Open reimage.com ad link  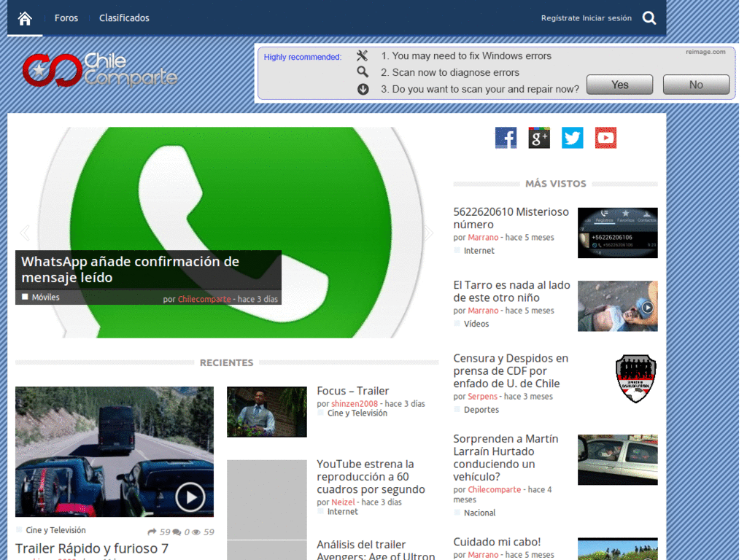705,52
